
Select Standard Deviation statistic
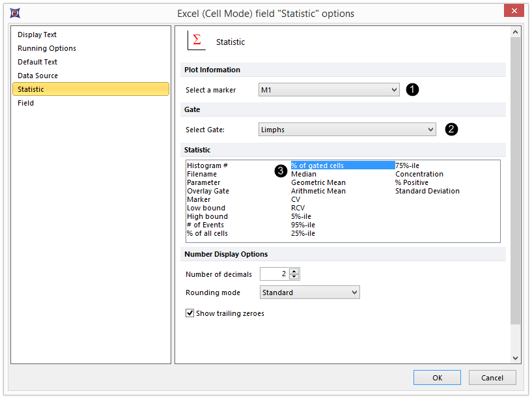(x=427, y=191)
